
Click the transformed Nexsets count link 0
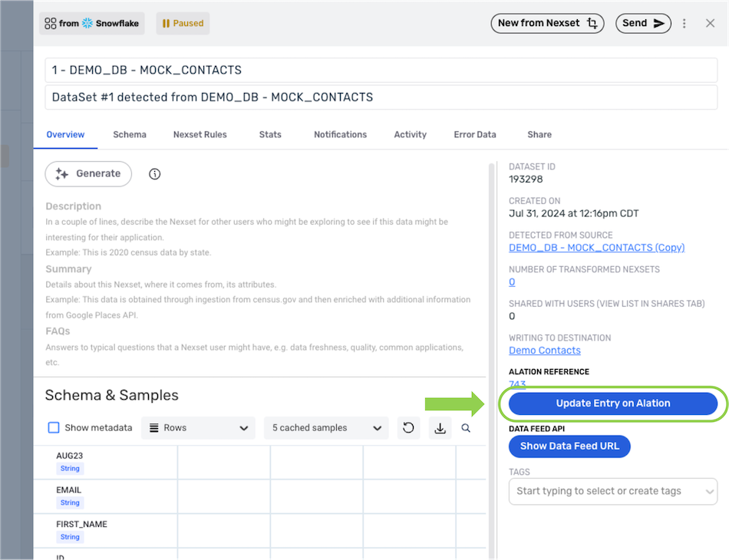512,282
